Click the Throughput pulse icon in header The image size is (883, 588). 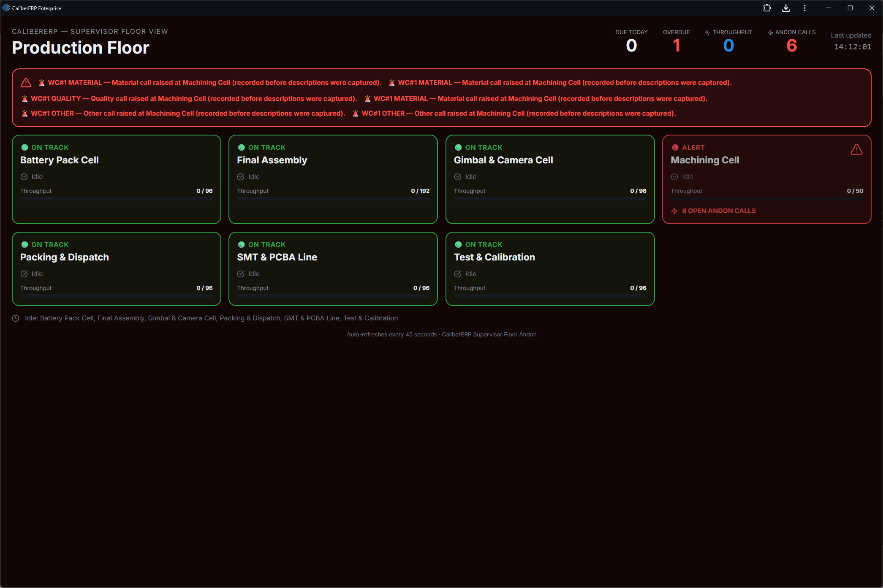(x=707, y=33)
